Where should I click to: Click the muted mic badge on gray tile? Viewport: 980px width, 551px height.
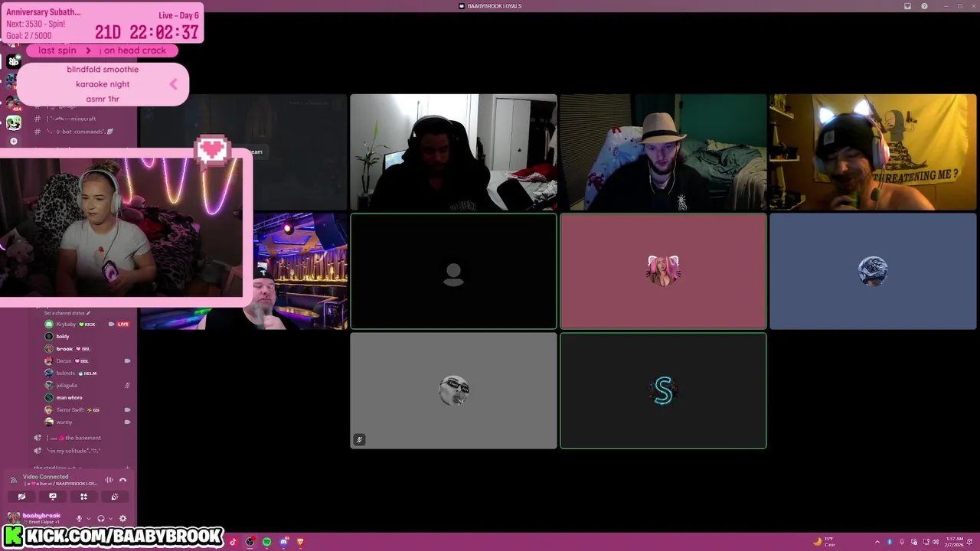tap(359, 439)
